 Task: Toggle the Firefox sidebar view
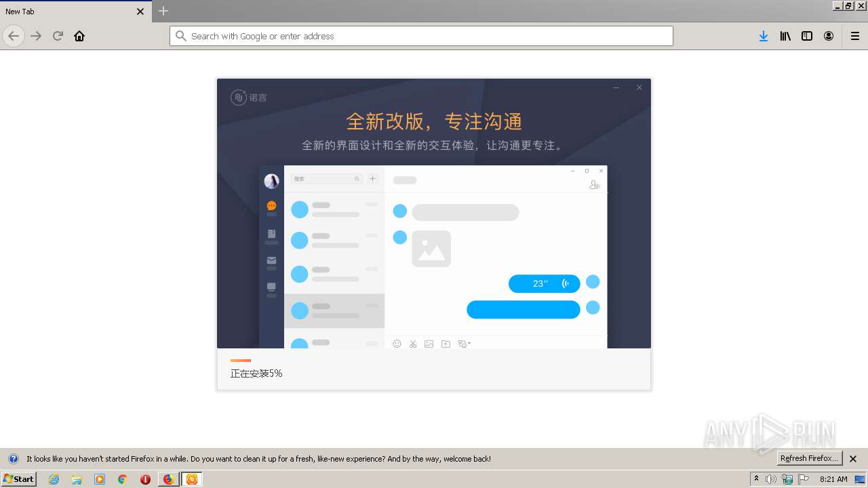click(807, 36)
